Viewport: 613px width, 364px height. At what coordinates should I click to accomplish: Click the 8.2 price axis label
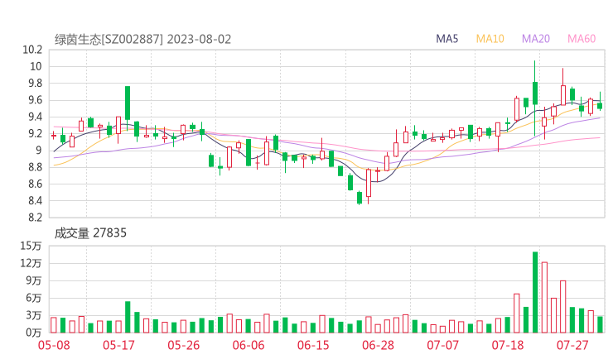35,218
